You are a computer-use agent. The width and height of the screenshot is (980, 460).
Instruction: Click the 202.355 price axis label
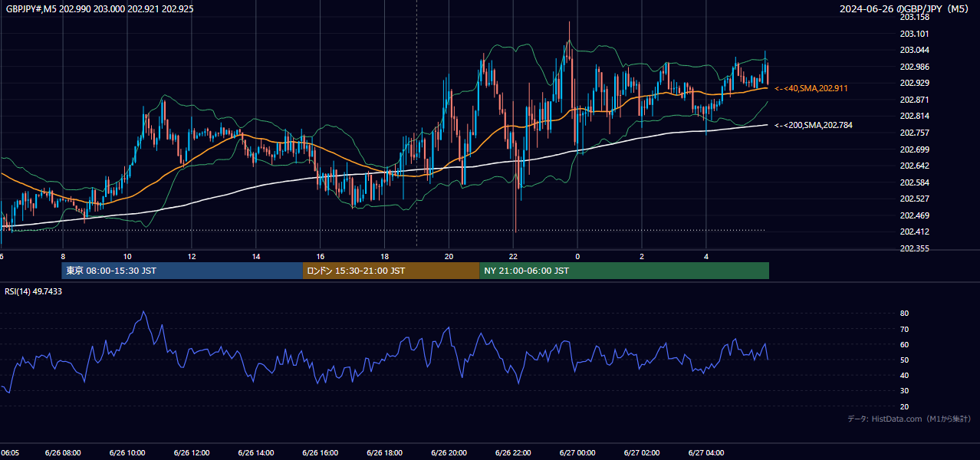tap(914, 248)
